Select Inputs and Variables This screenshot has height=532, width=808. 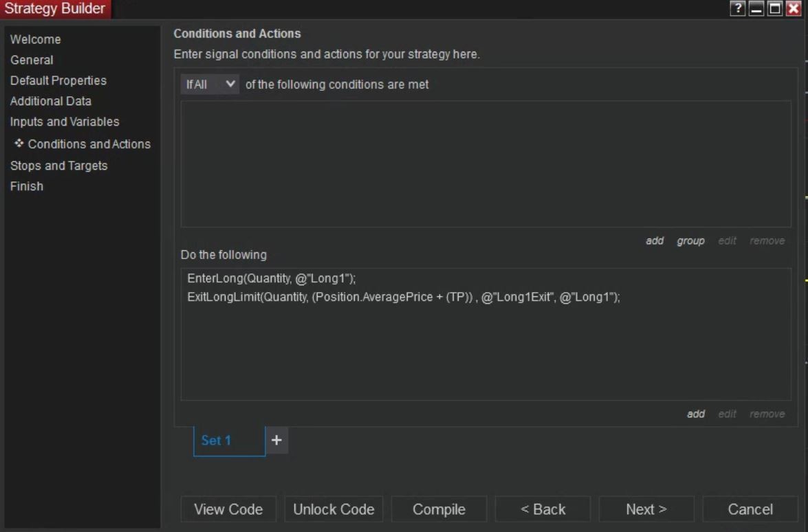point(65,122)
